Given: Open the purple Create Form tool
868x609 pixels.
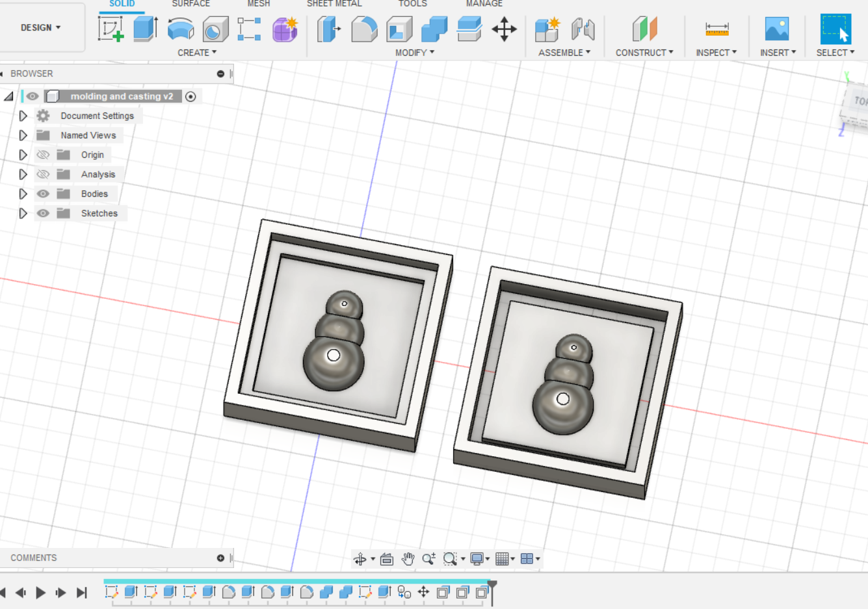Looking at the screenshot, I should click(x=285, y=29).
